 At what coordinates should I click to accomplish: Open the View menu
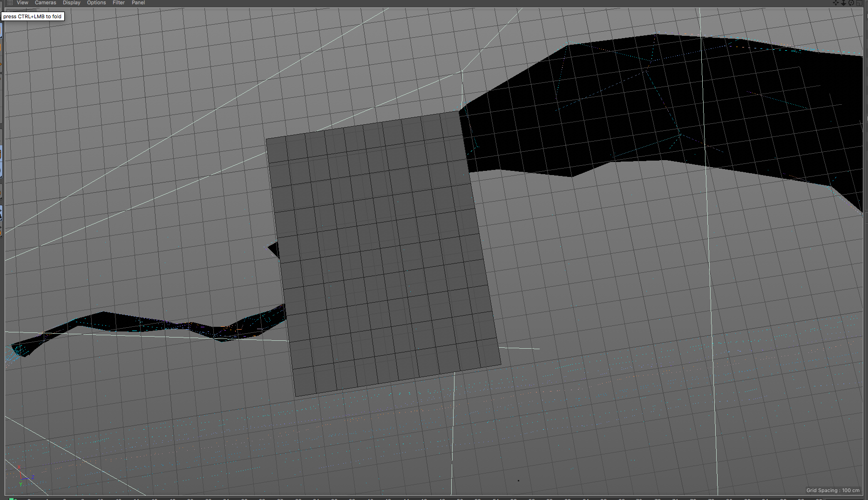(22, 3)
